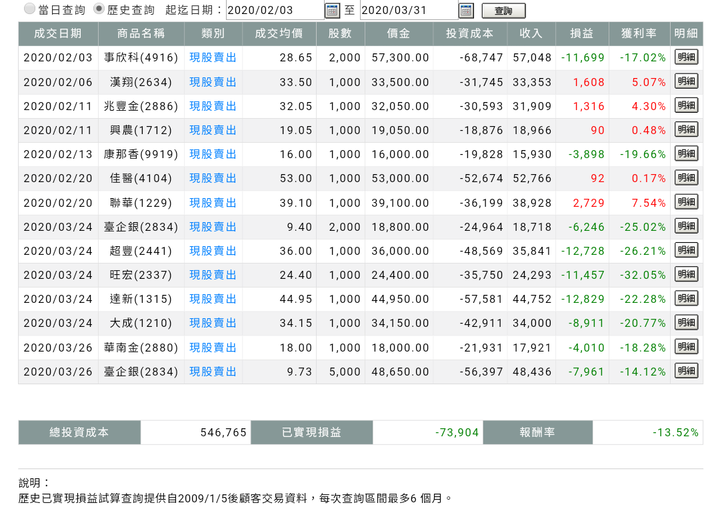Click 現股賣出 link for 大成(1210)
Viewport: 720px width, 505px height.
click(213, 323)
